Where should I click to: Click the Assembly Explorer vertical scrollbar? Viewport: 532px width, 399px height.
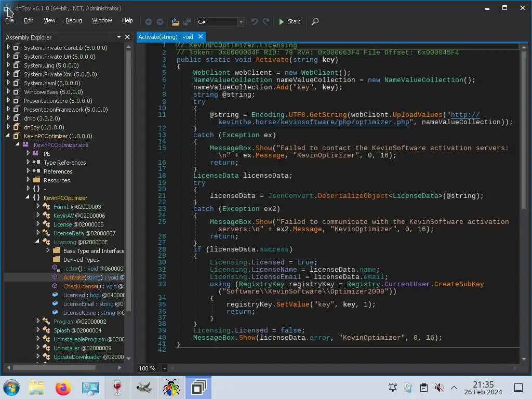(x=129, y=180)
